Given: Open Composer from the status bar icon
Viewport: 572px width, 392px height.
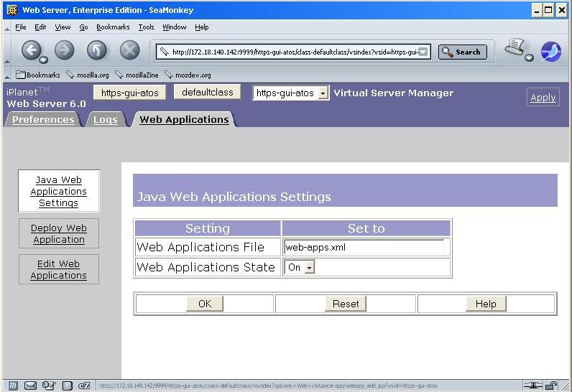Looking at the screenshot, I should (x=49, y=386).
